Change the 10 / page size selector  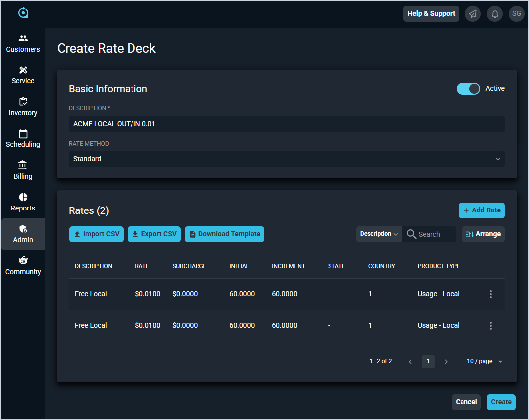[x=484, y=362]
